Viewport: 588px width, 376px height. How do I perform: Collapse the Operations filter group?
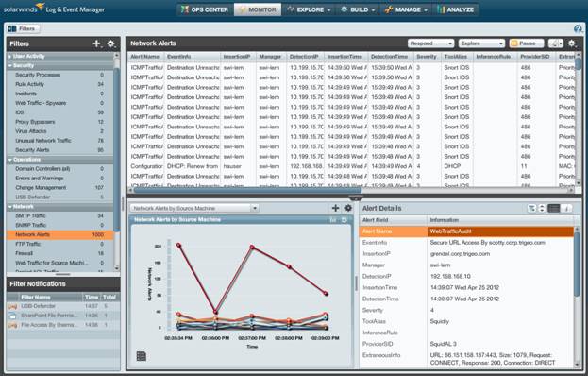[9, 160]
